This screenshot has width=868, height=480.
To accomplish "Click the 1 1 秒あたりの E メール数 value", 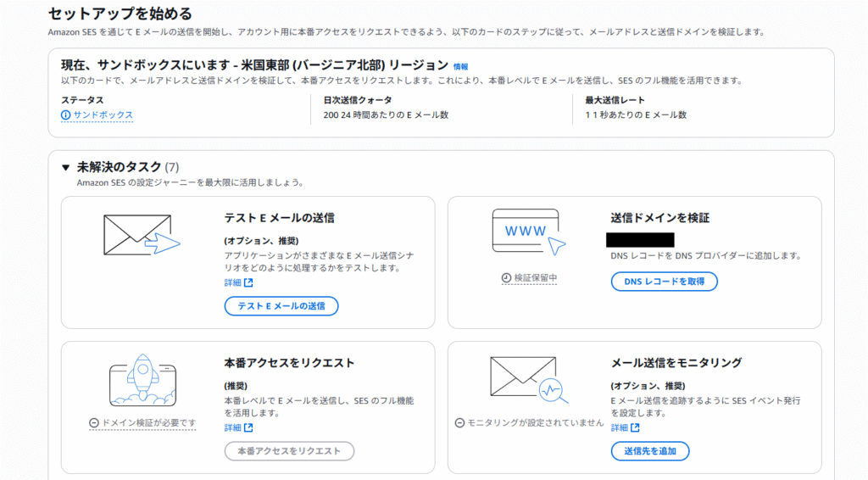I will point(636,115).
